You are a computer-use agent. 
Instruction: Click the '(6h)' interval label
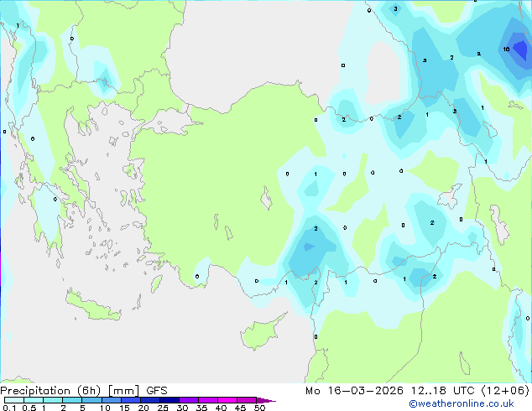[x=89, y=391]
